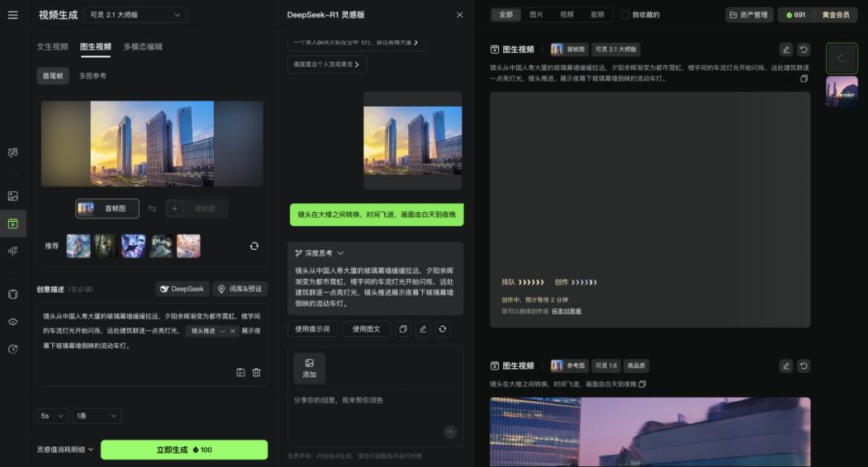Screen dimensions: 868x467
Task: Filter history by 图片 tab
Action: pos(536,14)
